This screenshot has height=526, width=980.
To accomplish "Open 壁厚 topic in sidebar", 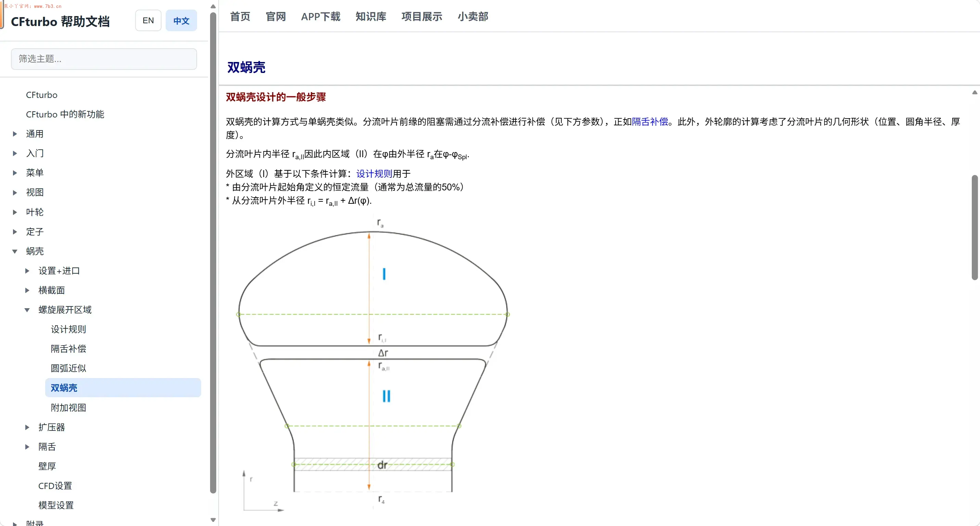I will (x=47, y=466).
